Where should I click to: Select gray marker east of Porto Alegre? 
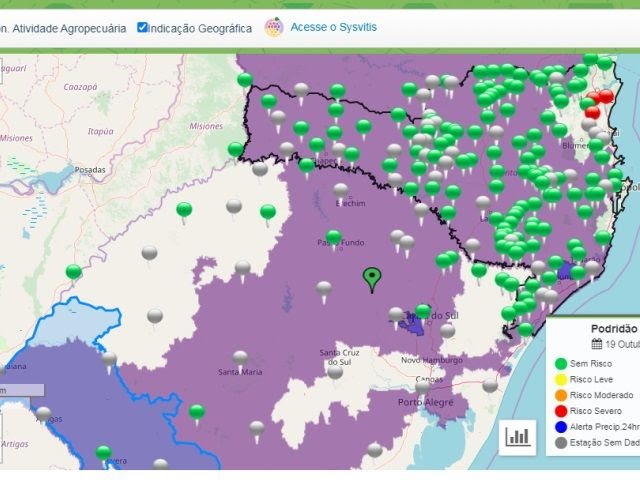(490, 385)
